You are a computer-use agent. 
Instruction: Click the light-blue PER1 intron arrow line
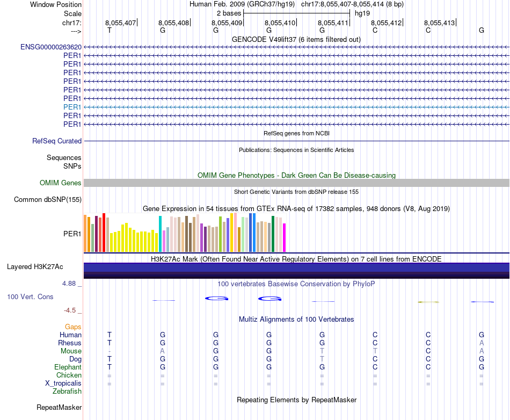[x=296, y=107]
